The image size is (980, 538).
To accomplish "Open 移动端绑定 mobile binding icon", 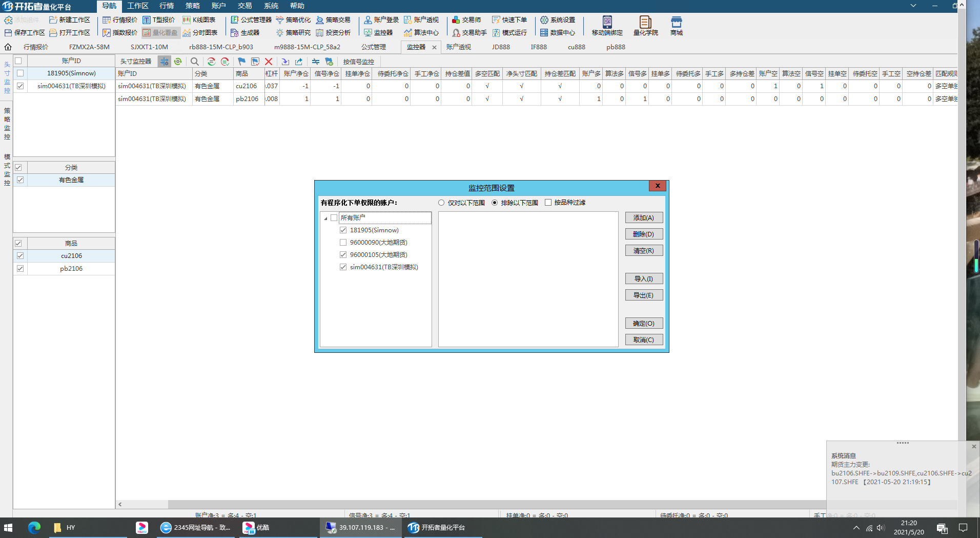I will click(607, 25).
